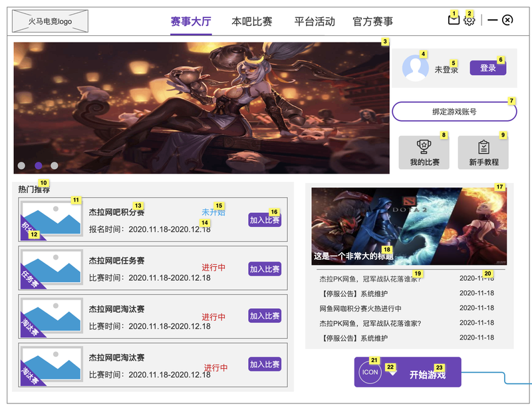Select second banner carousel dot

click(x=39, y=165)
